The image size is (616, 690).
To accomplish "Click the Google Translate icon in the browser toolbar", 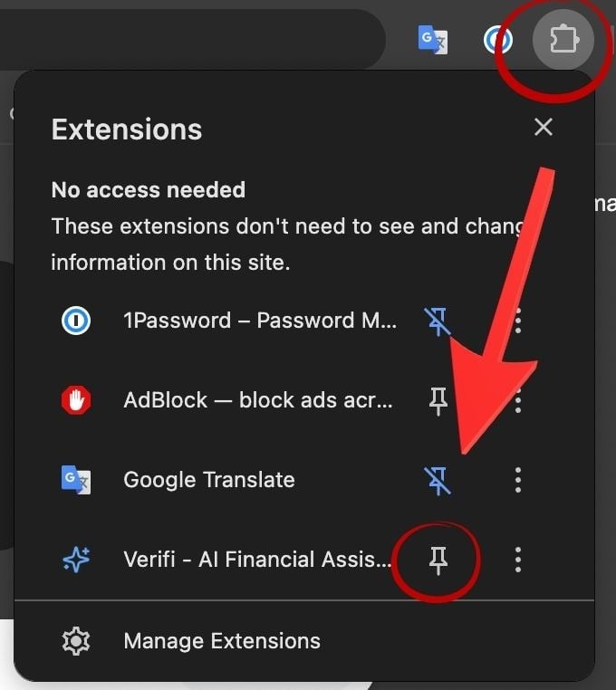I will point(432,40).
